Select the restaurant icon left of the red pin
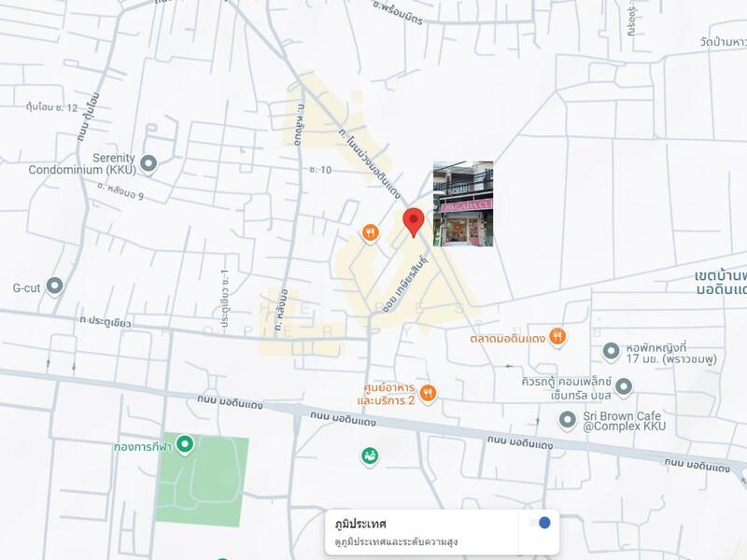The image size is (747, 560). click(x=371, y=232)
